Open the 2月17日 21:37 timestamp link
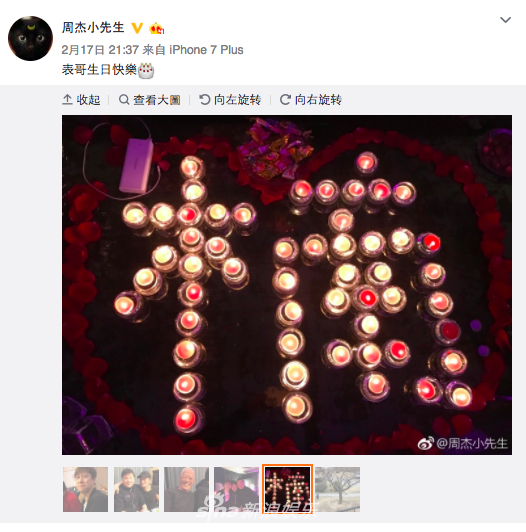The height and width of the screenshot is (532, 526). (100, 50)
